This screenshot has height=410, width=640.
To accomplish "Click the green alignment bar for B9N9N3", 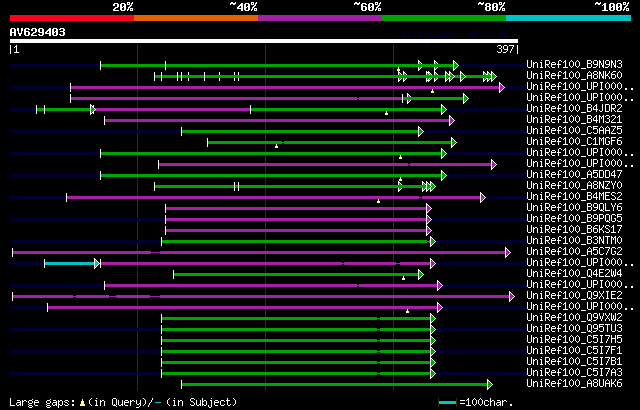I will (278, 65).
